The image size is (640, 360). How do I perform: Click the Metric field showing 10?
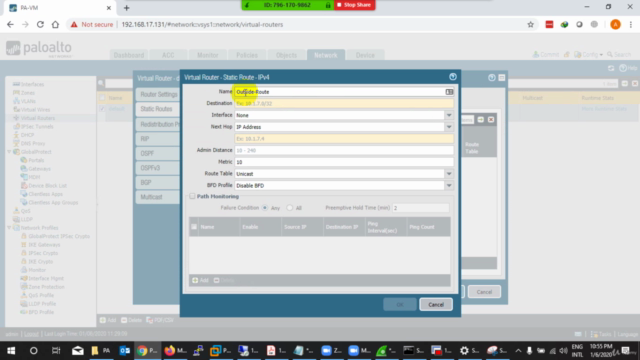[x=344, y=162]
